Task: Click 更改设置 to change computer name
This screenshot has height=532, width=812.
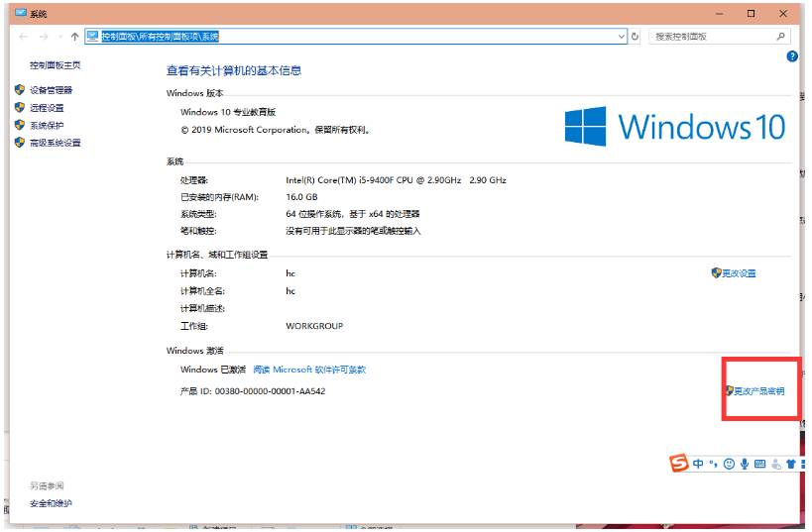Action: pyautogui.click(x=738, y=273)
